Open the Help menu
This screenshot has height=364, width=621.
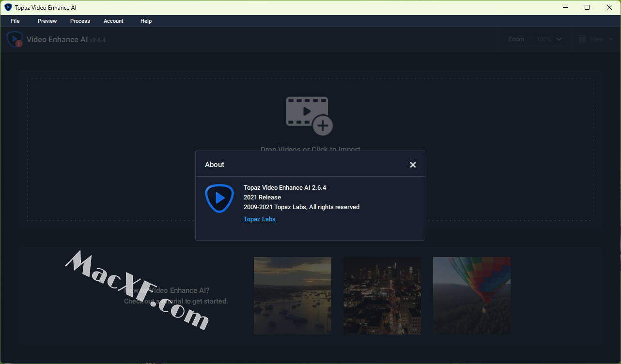click(x=146, y=21)
